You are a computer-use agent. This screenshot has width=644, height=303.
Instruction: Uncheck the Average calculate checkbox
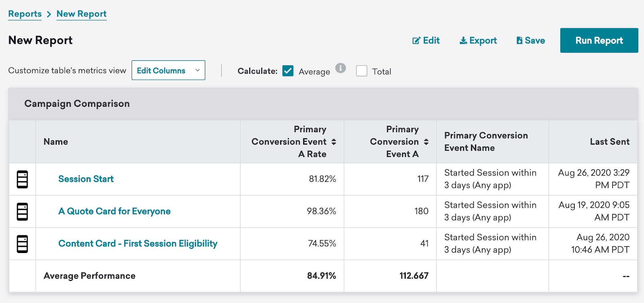click(x=288, y=71)
